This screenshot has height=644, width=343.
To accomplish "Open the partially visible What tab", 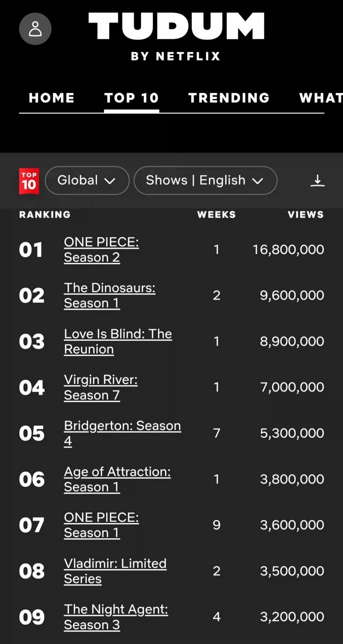I will [x=320, y=98].
